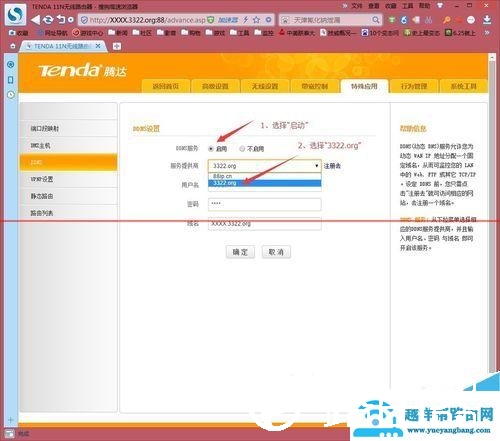Open the address bar dropdown circle icon

(x=268, y=20)
